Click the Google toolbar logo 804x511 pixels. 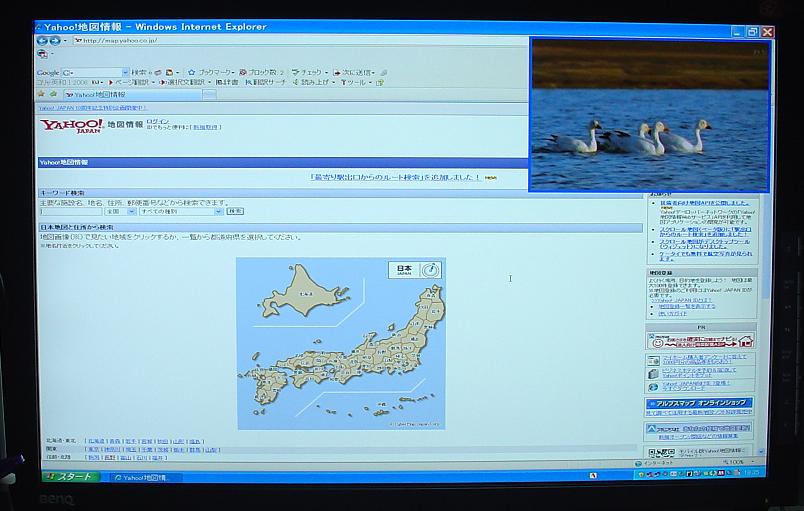(x=48, y=73)
